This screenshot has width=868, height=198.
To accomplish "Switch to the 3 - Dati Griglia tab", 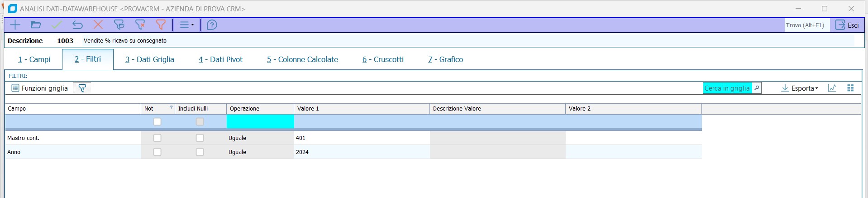I will pyautogui.click(x=149, y=59).
